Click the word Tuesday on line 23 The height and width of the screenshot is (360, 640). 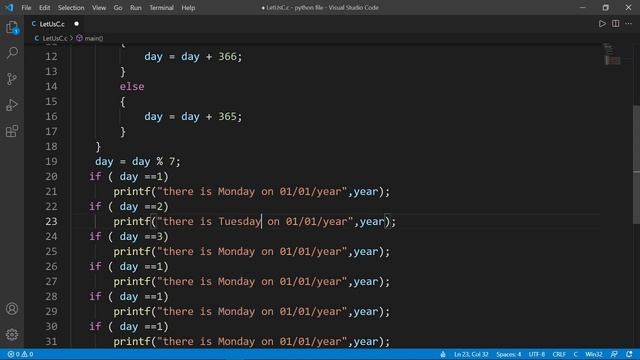(240, 221)
